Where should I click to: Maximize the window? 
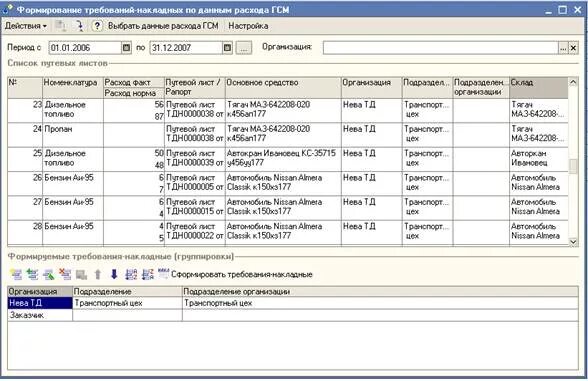click(x=562, y=10)
